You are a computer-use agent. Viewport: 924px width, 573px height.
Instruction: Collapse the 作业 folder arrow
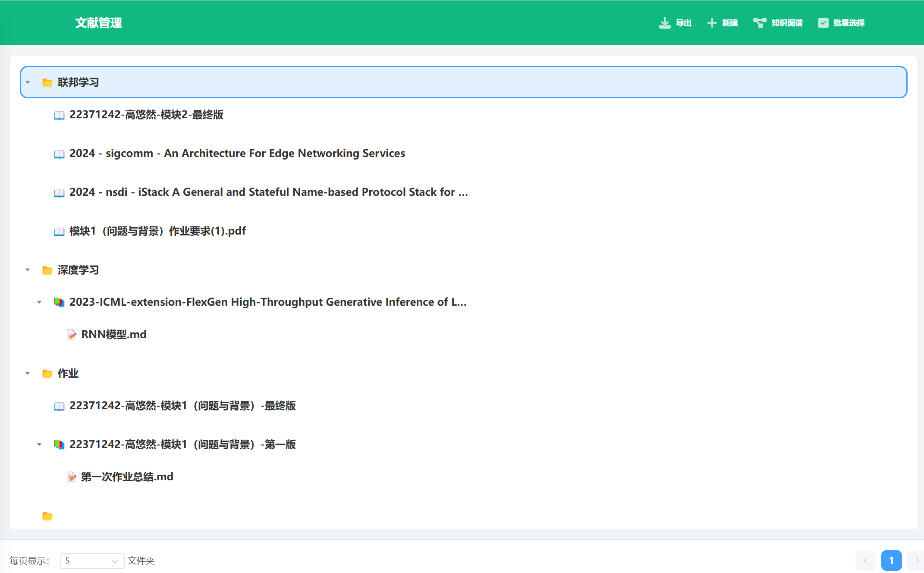pyautogui.click(x=28, y=373)
